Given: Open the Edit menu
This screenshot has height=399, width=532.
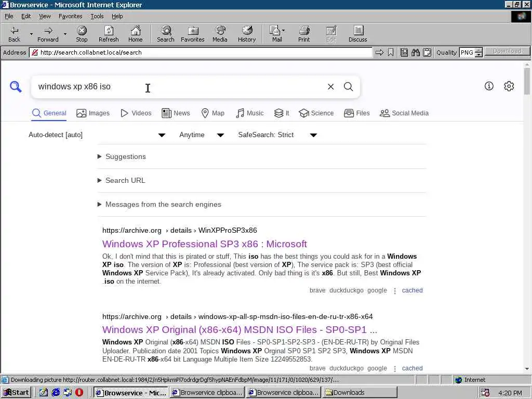Looking at the screenshot, I should 26,16.
